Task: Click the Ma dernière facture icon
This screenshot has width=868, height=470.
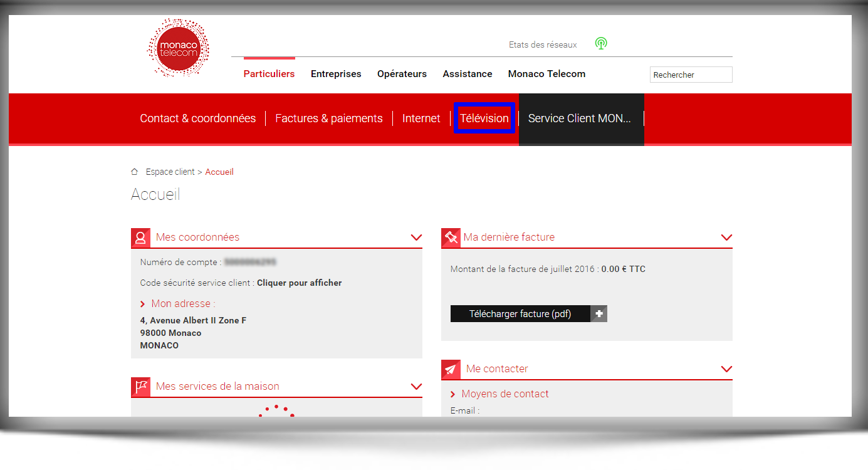Action: (x=451, y=238)
